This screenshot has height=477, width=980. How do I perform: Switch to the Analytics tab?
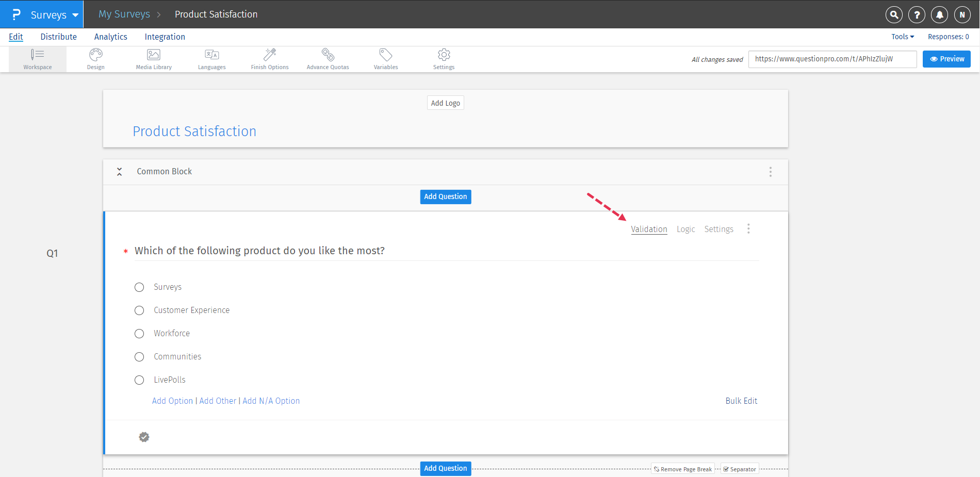coord(111,37)
